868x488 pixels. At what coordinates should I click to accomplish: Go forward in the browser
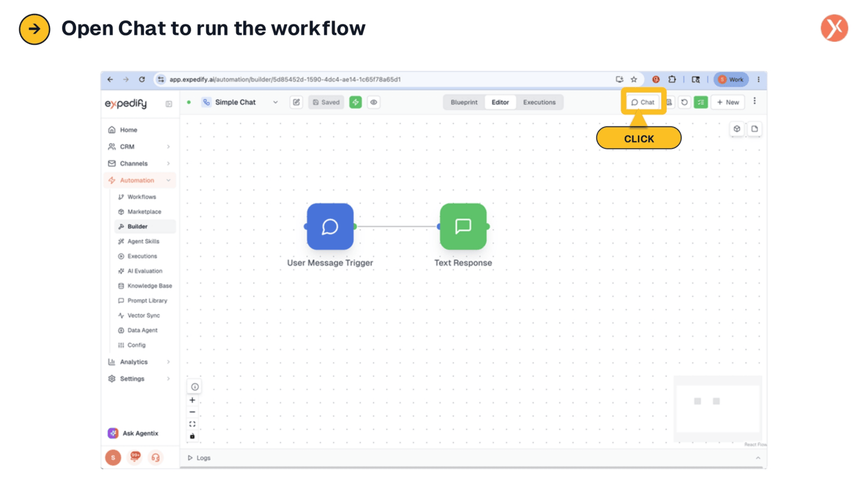[126, 80]
